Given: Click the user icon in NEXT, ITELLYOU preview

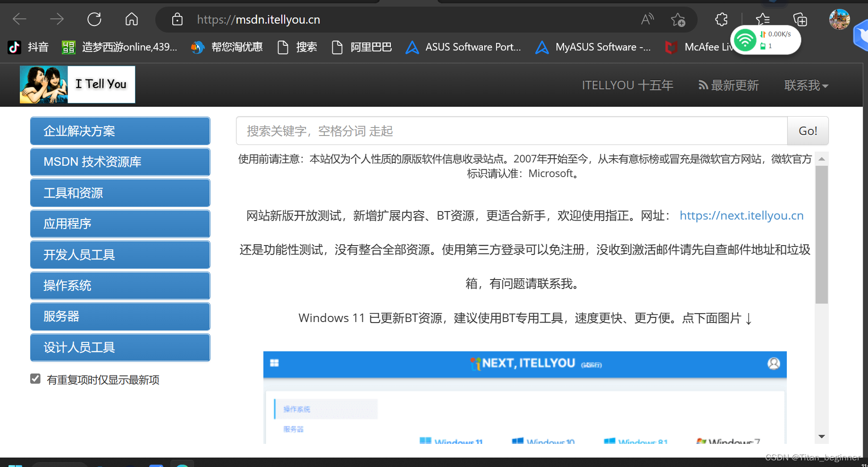Looking at the screenshot, I should click(774, 363).
